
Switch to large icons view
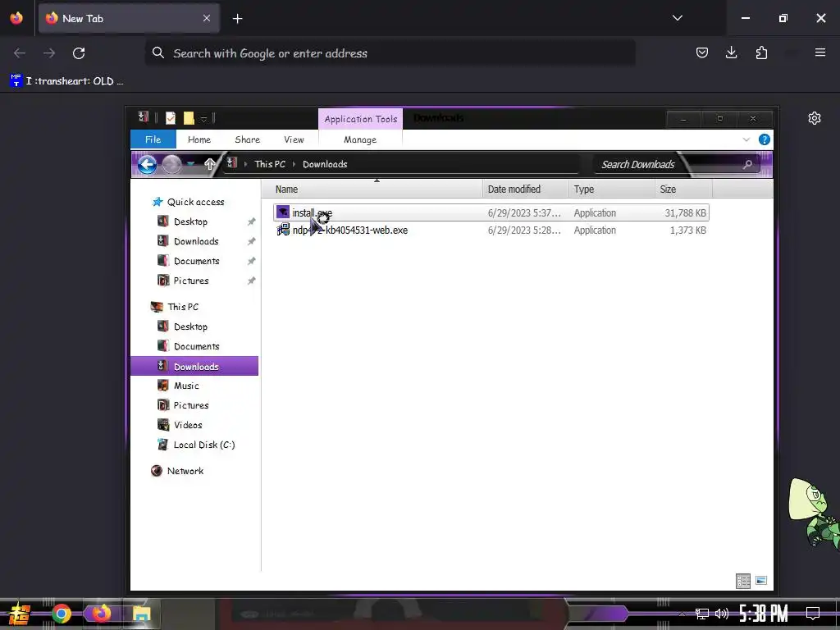pos(760,581)
